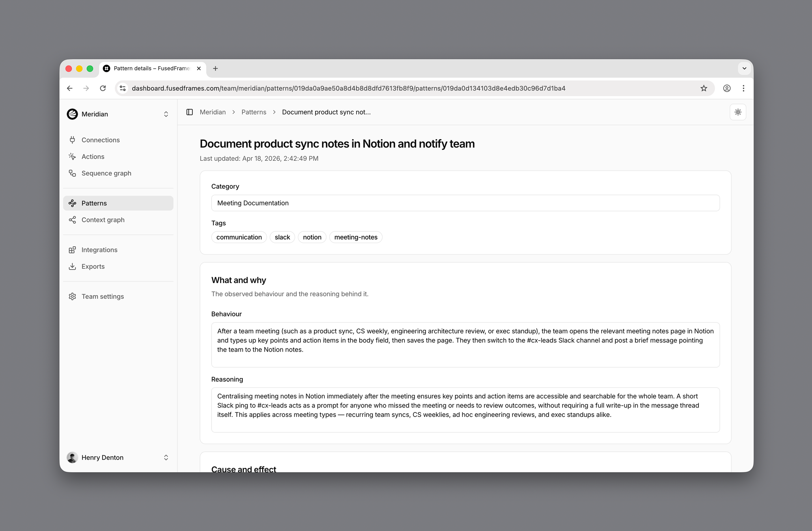Open the Meridian team switcher
Screen dimensions: 812x531
tap(118, 114)
